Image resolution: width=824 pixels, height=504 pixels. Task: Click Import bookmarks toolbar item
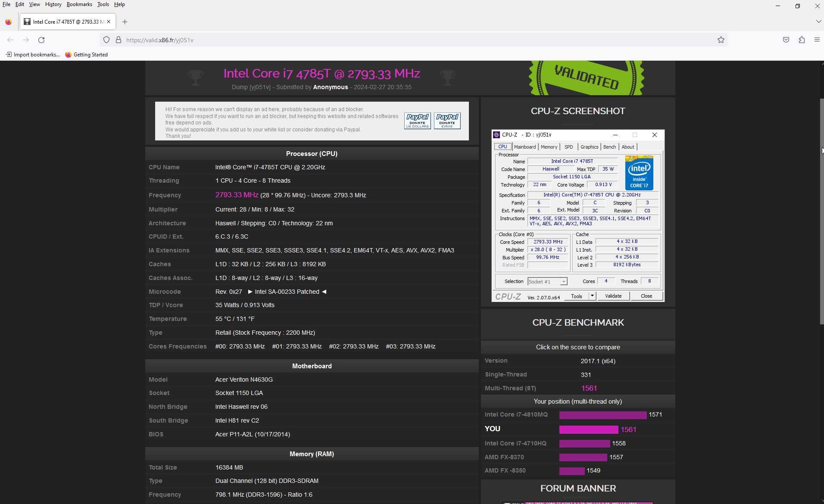(33, 55)
